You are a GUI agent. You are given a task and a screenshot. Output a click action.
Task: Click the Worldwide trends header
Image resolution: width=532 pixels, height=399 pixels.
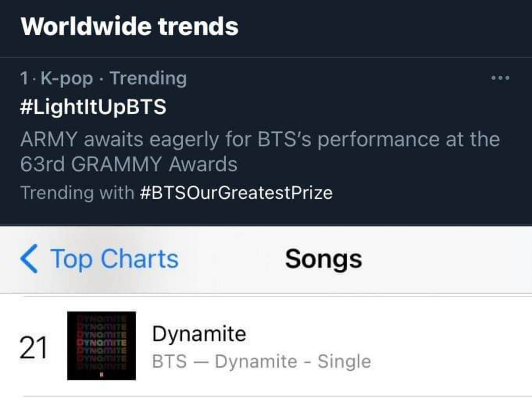click(130, 25)
